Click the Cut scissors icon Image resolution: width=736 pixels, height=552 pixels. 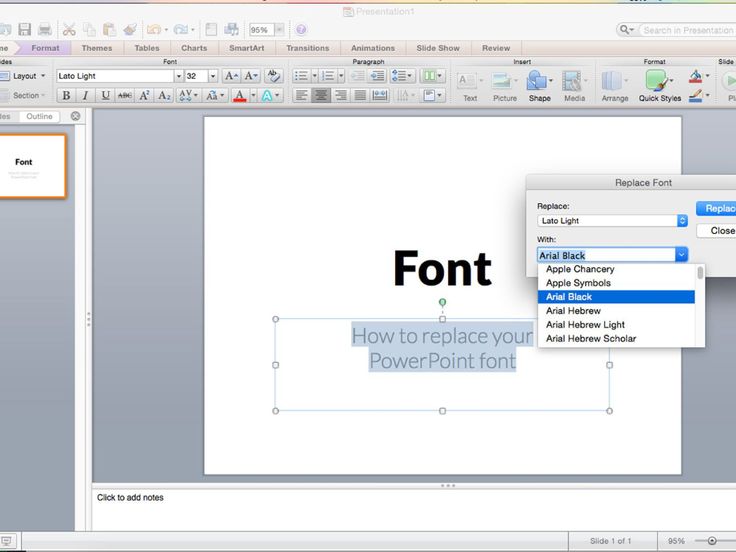click(x=69, y=30)
